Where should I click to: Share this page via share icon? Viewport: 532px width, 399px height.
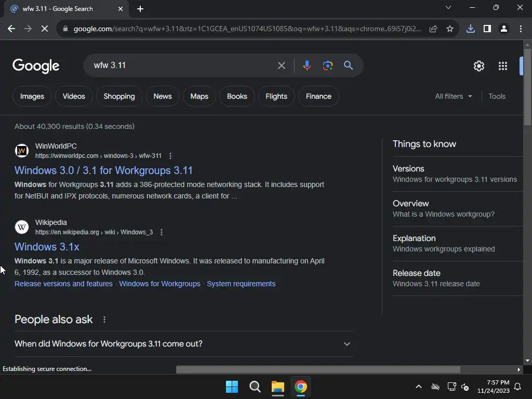coord(433,29)
